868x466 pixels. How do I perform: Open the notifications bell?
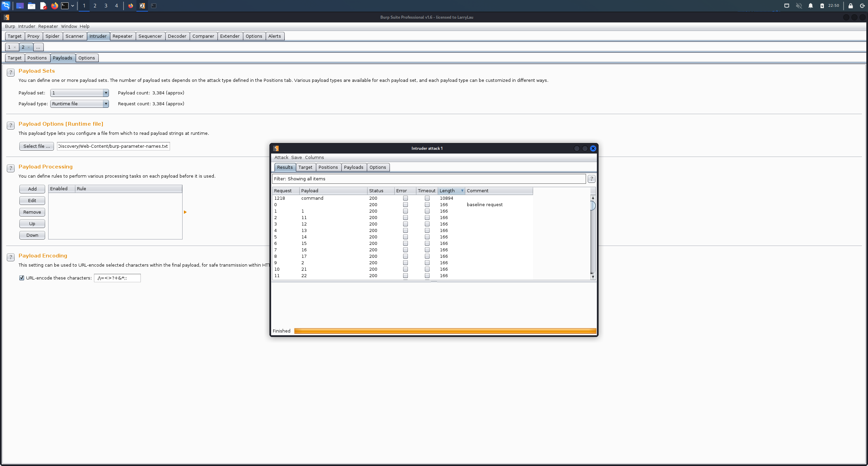(x=811, y=6)
